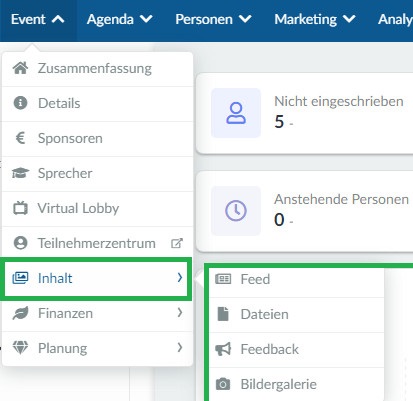This screenshot has width=413, height=401.
Task: Click the Nicht eingeschrieben person card icon
Action: [x=236, y=113]
